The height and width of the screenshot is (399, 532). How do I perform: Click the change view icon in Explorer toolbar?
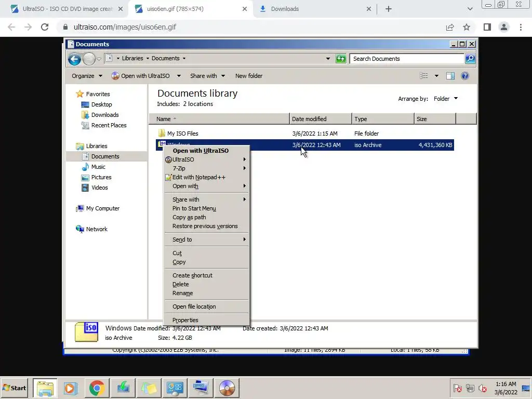pos(424,76)
